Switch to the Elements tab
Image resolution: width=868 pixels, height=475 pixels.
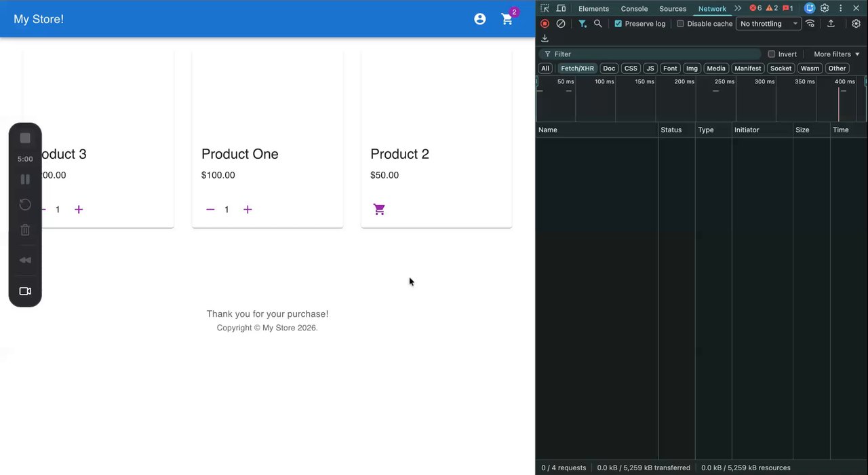[593, 9]
